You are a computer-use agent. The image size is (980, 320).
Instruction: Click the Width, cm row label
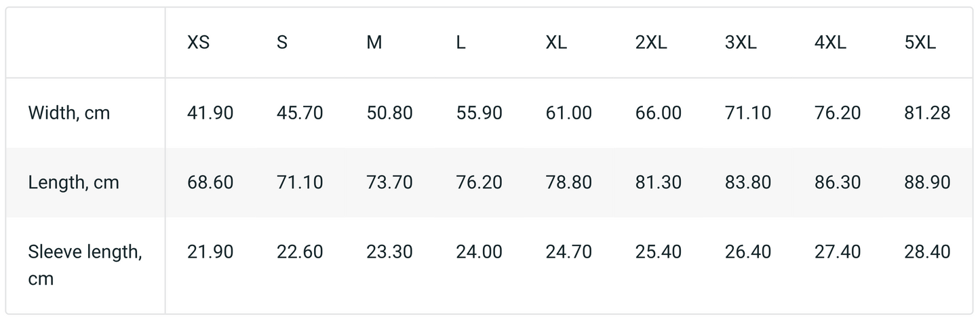pyautogui.click(x=69, y=113)
